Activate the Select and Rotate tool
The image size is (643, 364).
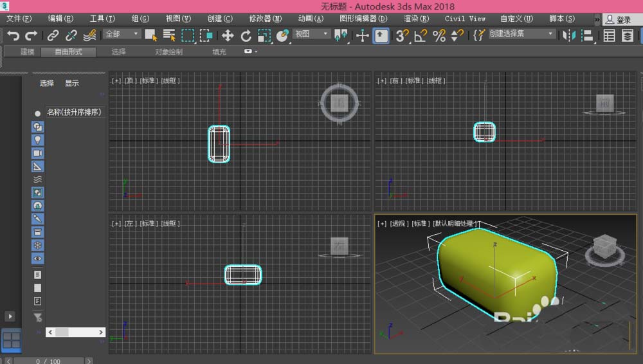click(x=246, y=36)
